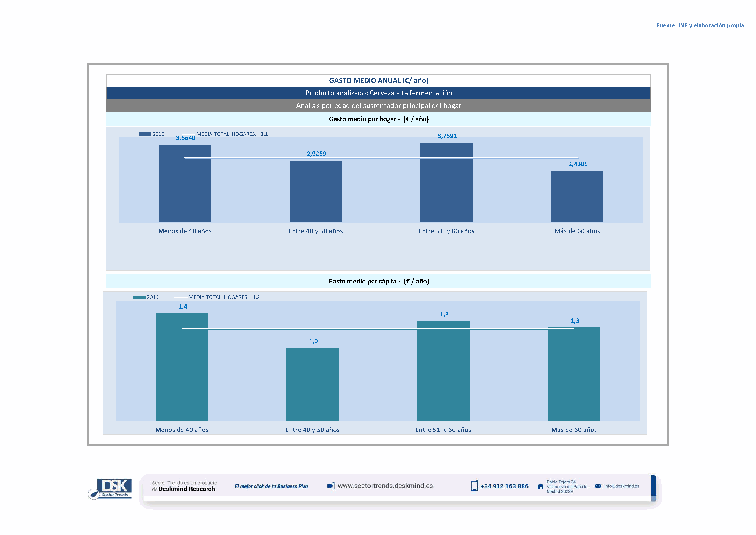This screenshot has height=535, width=756.
Task: Click the dark blue 2019 legend marker
Action: coord(145,134)
